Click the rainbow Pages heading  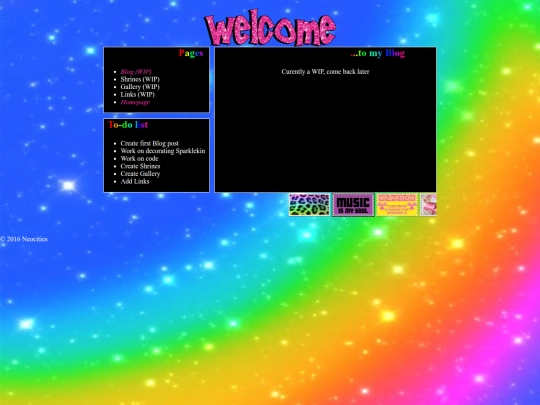[191, 53]
